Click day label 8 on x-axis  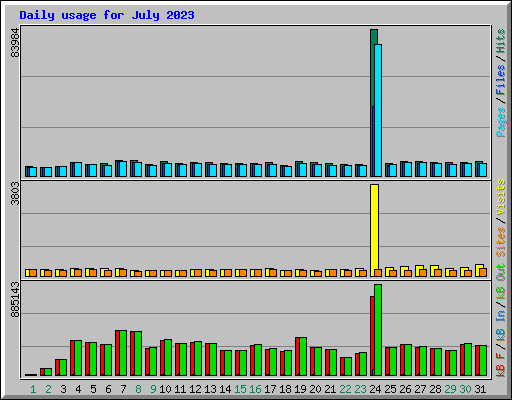click(138, 389)
